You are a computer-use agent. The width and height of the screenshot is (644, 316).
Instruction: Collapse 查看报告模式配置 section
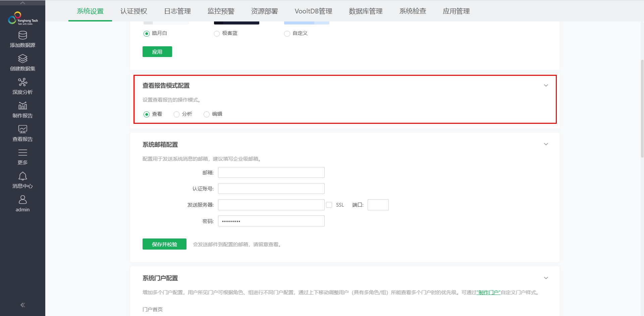pyautogui.click(x=546, y=86)
